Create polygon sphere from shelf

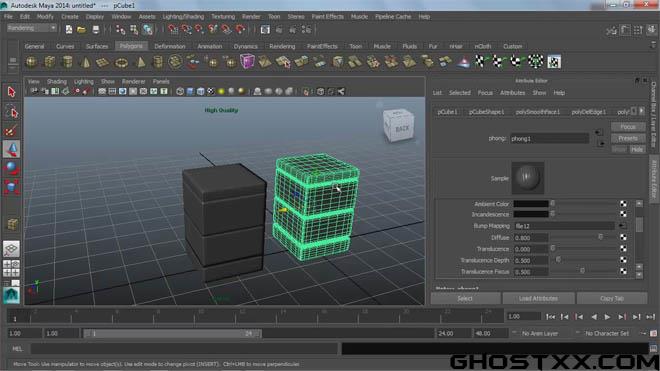tap(32, 62)
